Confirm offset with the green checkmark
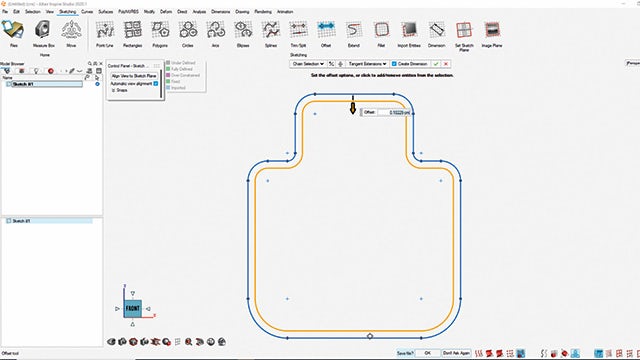This screenshot has width=640, height=360. (436, 64)
